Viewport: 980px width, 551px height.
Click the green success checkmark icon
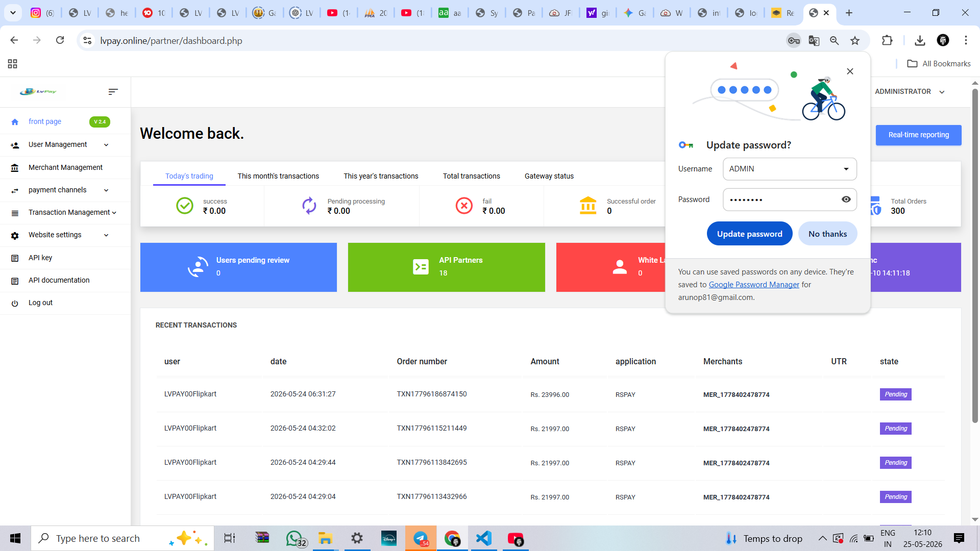click(x=185, y=206)
